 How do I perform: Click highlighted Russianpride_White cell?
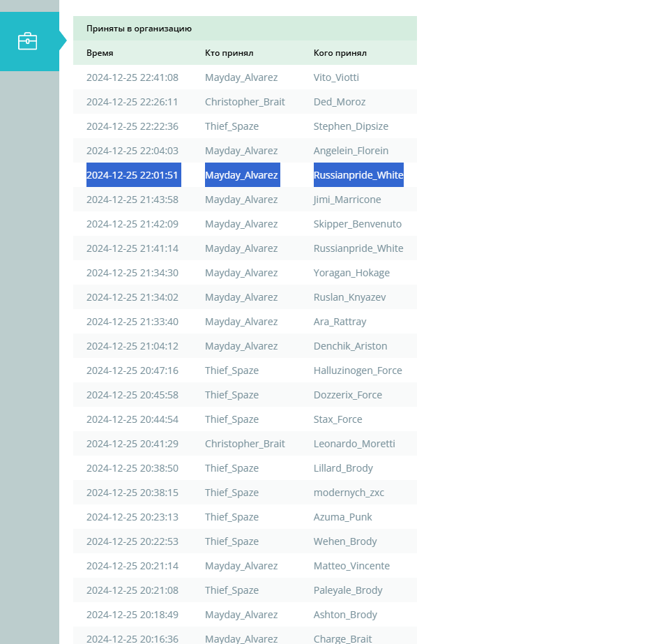coord(358,174)
